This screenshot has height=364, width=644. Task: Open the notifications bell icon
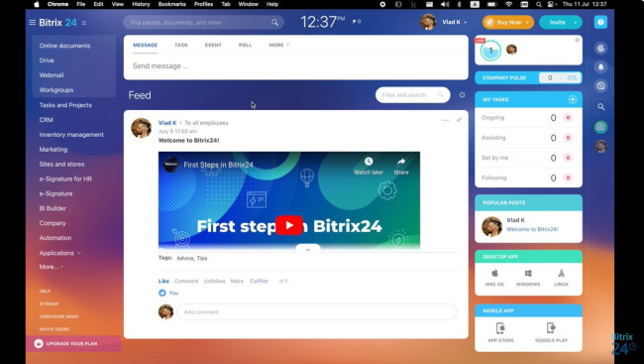600,67
